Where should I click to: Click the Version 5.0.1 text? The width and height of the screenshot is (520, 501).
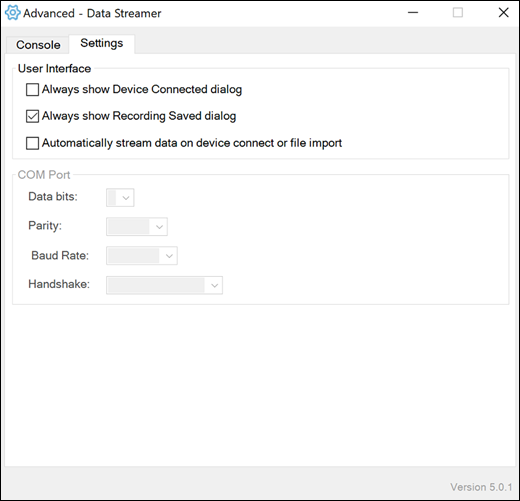coord(481,487)
